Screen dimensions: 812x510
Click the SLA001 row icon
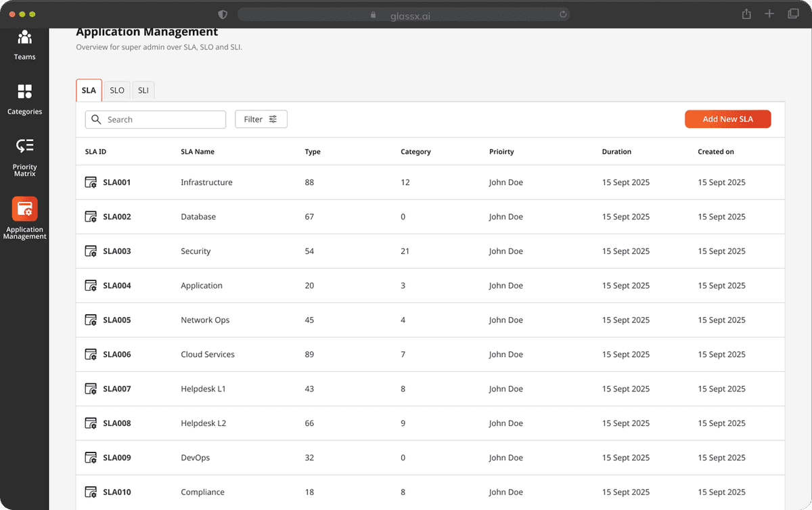coord(91,182)
